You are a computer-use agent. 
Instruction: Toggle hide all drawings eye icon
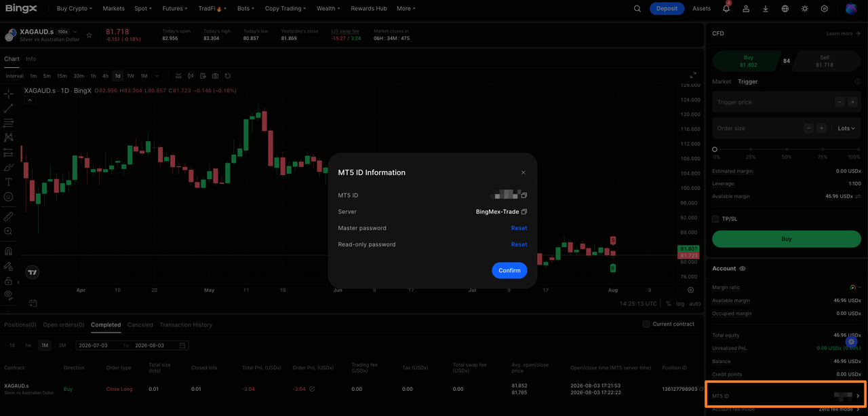(8, 295)
